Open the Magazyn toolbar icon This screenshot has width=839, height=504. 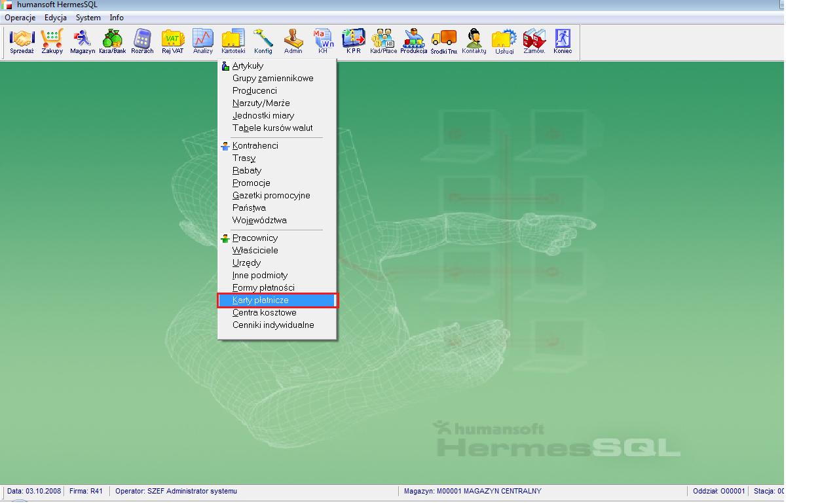click(83, 41)
